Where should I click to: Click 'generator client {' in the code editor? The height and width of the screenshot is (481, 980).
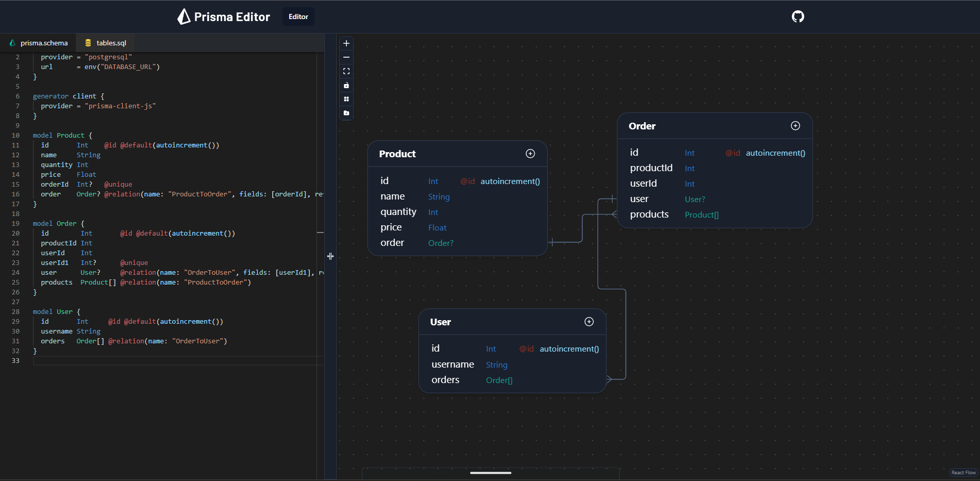tap(68, 96)
